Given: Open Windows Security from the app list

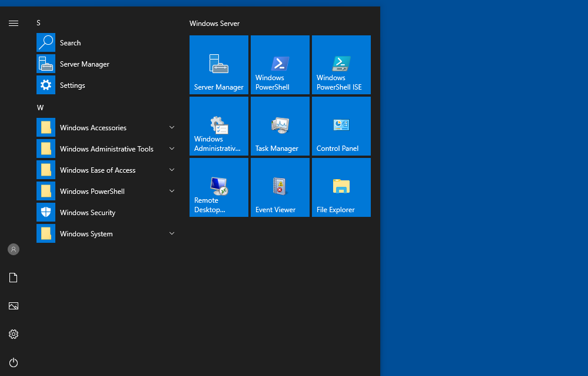Looking at the screenshot, I should [106, 212].
